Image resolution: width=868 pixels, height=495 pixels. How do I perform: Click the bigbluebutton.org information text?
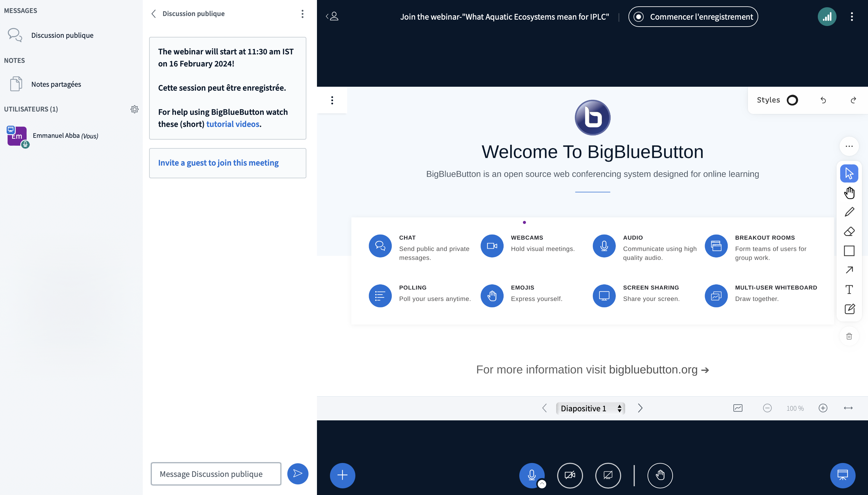pyautogui.click(x=592, y=370)
